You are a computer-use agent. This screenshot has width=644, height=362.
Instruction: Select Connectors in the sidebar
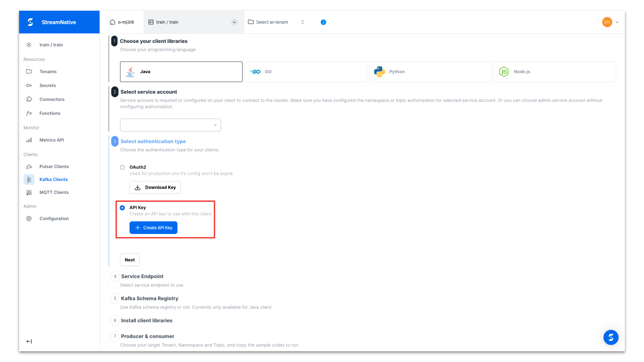coord(52,99)
